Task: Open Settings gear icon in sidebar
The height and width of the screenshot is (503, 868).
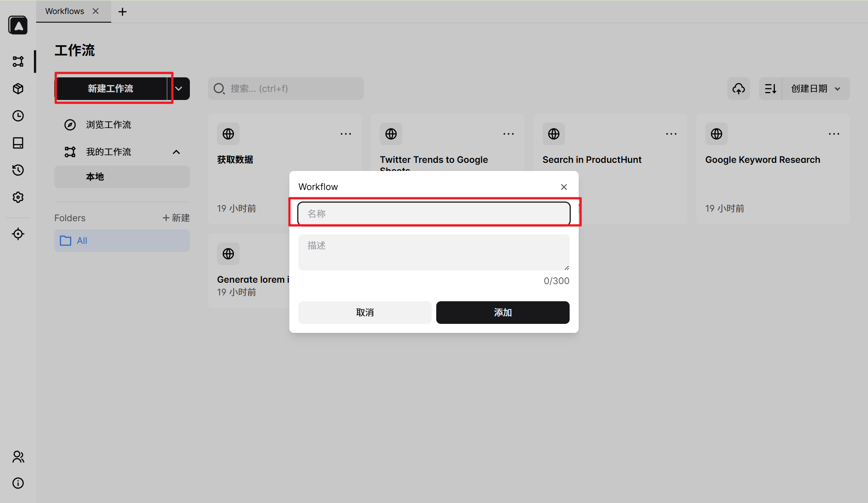Action: (18, 197)
